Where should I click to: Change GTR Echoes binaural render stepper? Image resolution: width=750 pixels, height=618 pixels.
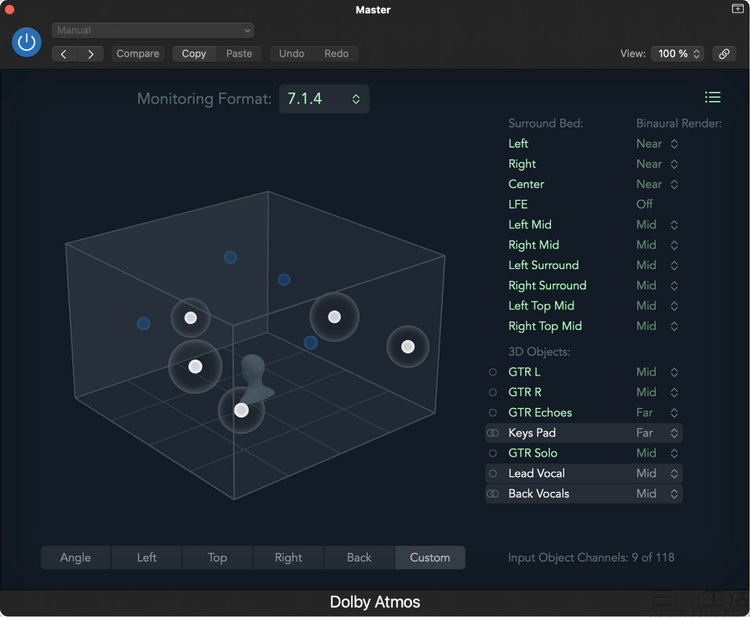pyautogui.click(x=674, y=413)
